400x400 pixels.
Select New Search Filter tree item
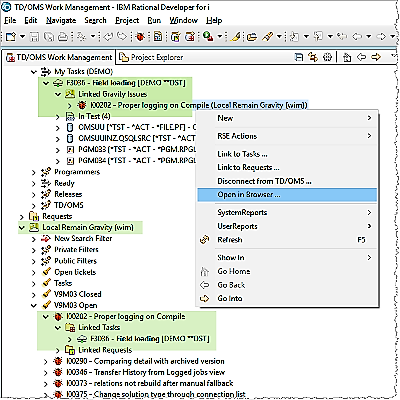pos(83,239)
